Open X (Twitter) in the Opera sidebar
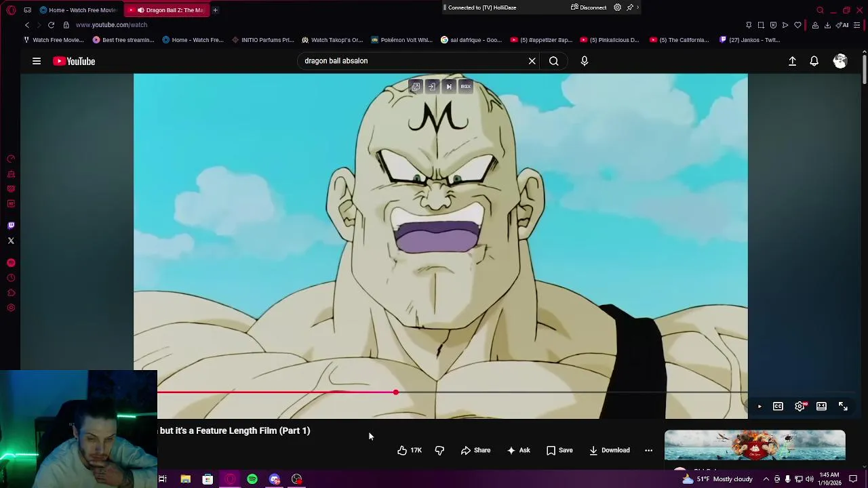 (11, 241)
